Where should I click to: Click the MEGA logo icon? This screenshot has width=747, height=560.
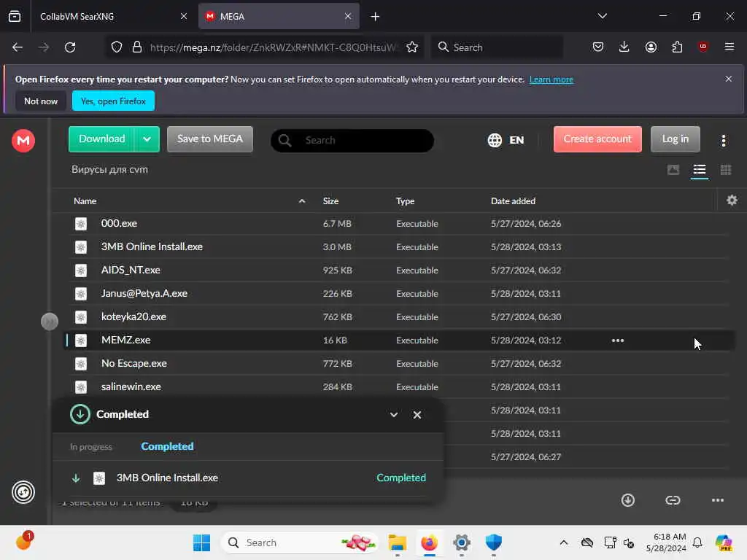click(23, 141)
